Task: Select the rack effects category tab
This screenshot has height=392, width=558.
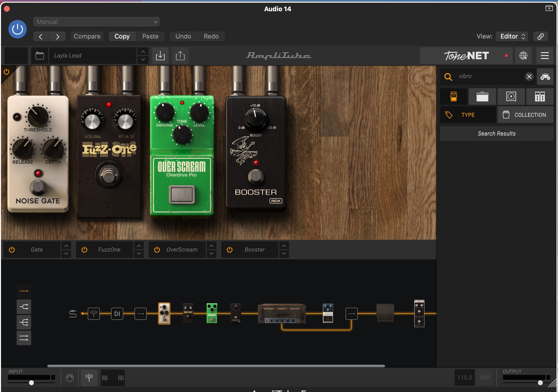Action: 540,97
